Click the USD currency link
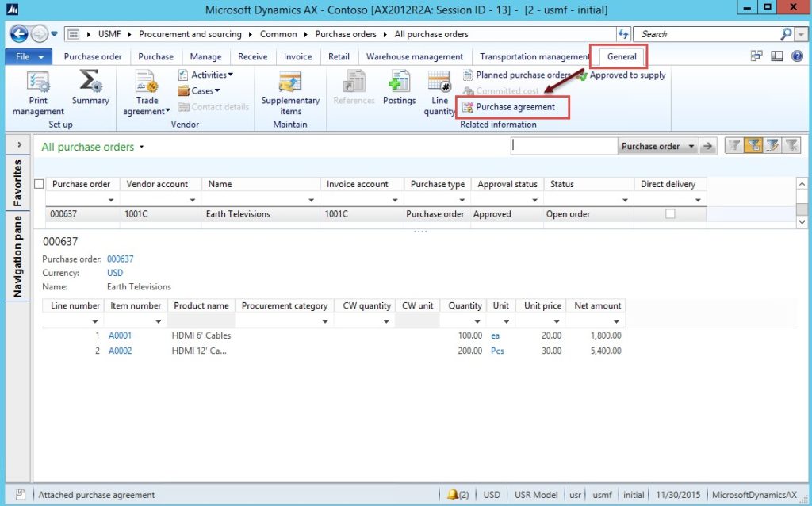812x506 pixels. [115, 273]
